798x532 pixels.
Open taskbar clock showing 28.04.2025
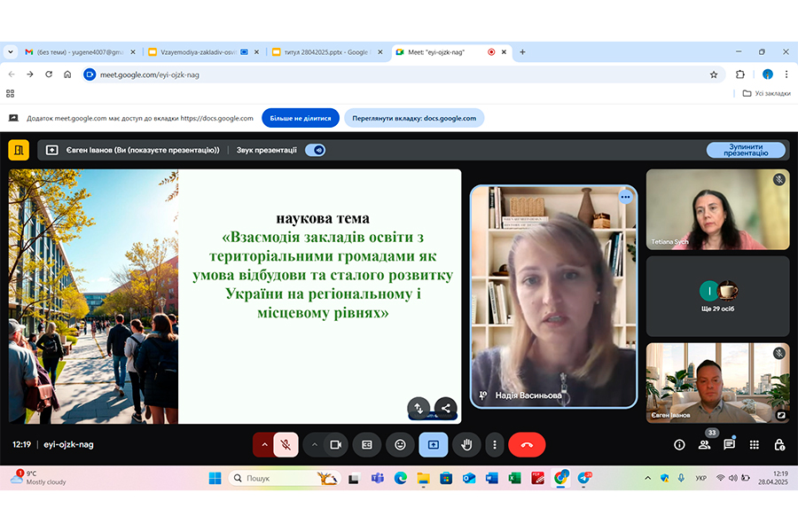click(772, 478)
